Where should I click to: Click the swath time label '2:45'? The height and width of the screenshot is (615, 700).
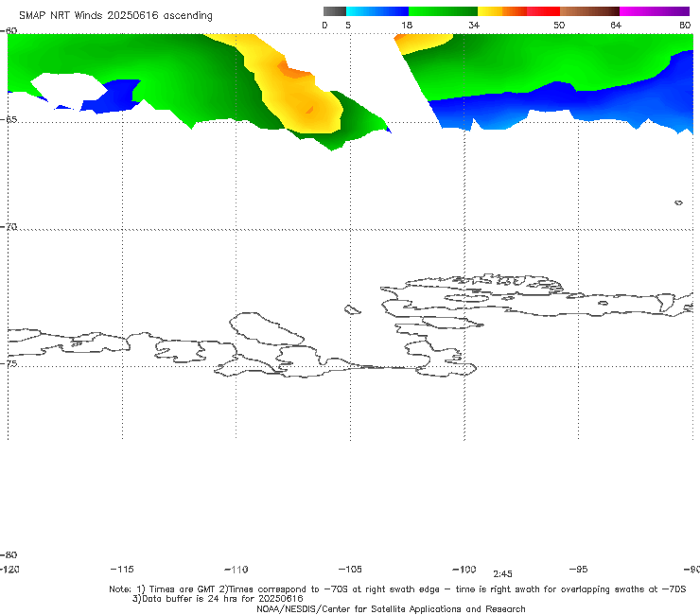pos(502,574)
